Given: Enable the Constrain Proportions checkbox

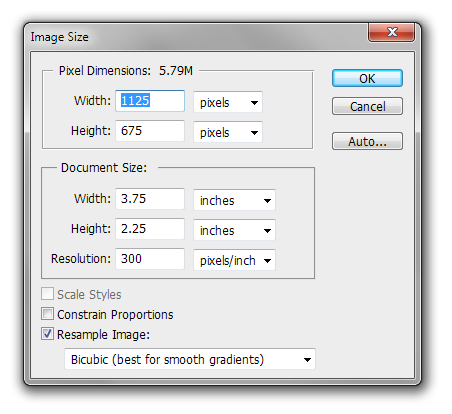Looking at the screenshot, I should coord(47,314).
